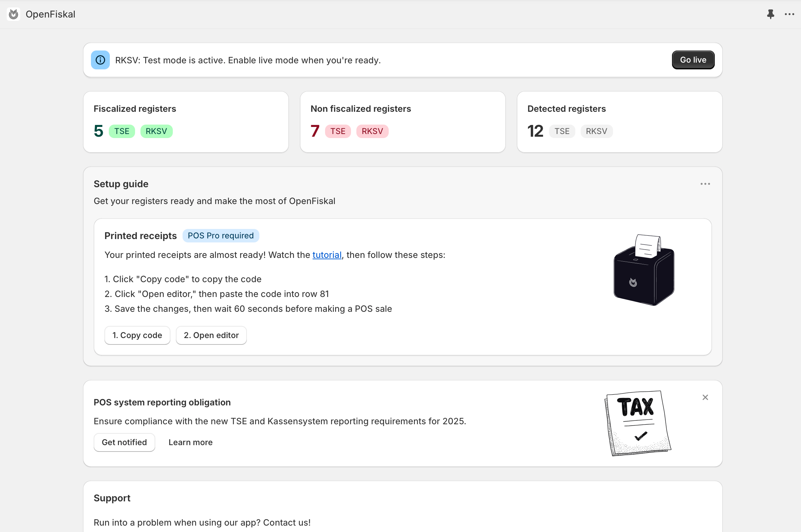Dismiss the POS system reporting obligation card
The height and width of the screenshot is (532, 801).
pyautogui.click(x=705, y=397)
